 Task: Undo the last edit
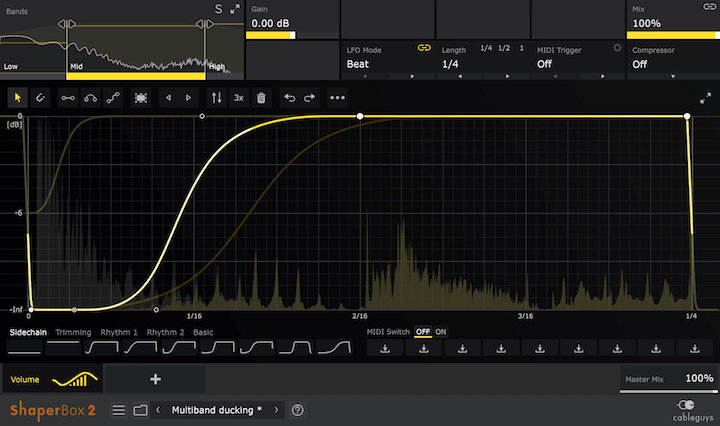pos(289,98)
